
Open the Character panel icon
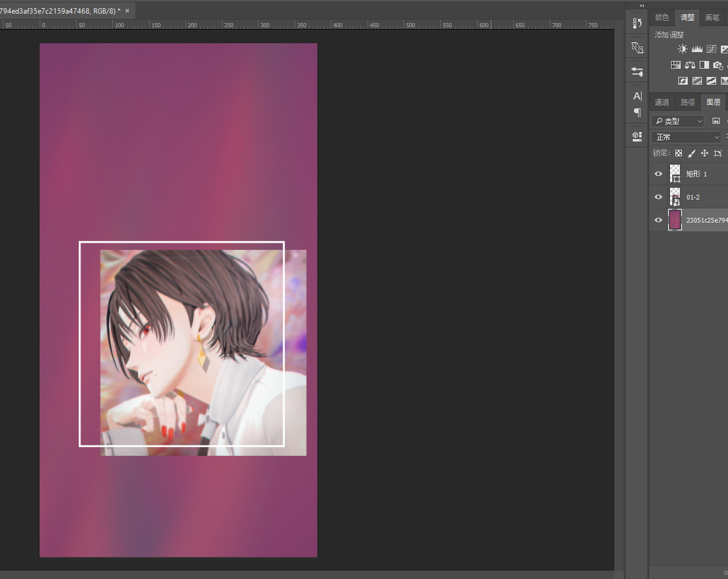click(x=637, y=96)
